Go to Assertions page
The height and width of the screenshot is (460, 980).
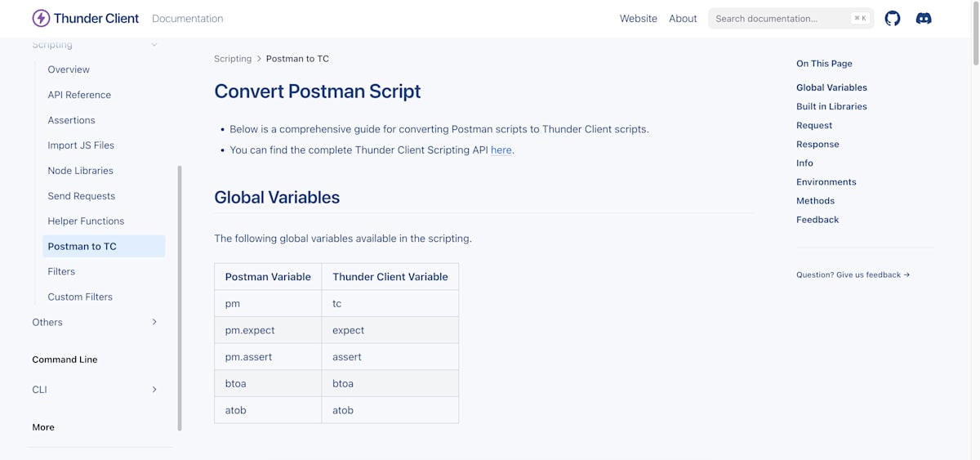(71, 120)
